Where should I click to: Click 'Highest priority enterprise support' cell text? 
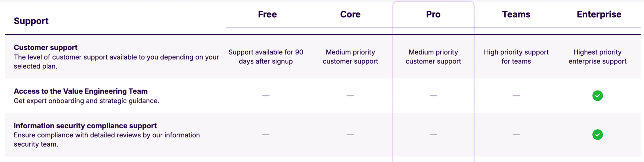tap(597, 57)
